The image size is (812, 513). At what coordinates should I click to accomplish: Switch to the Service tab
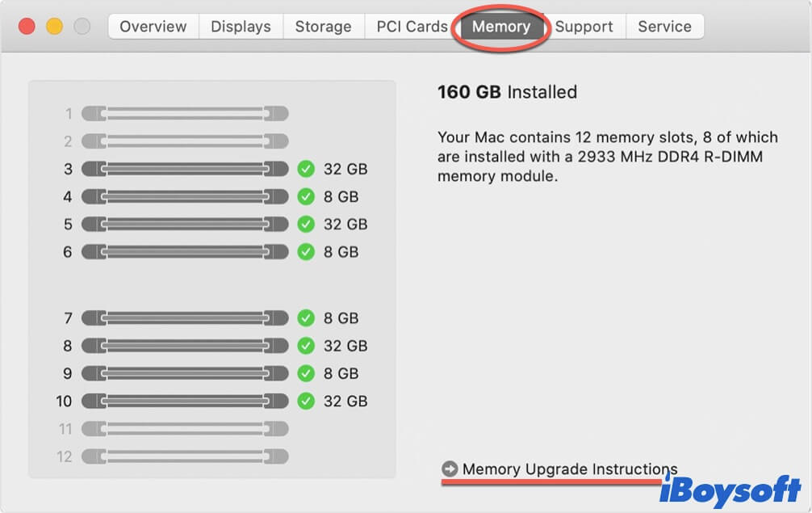(x=664, y=27)
